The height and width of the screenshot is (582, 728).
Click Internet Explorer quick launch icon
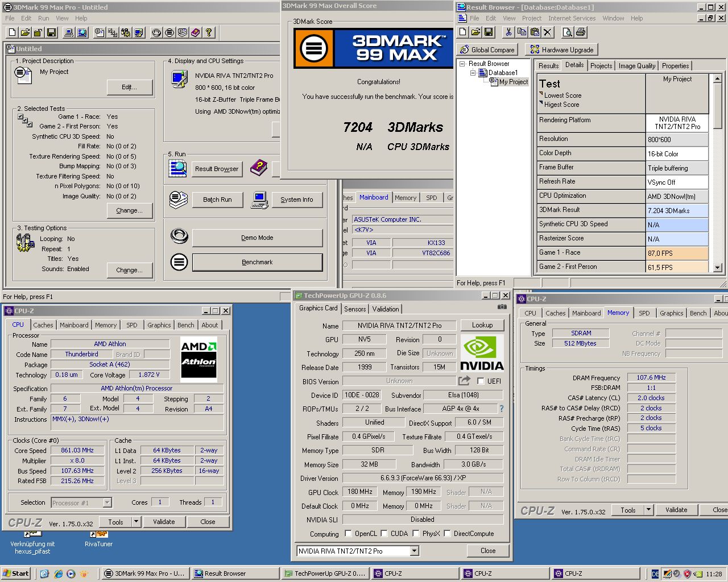[58, 573]
